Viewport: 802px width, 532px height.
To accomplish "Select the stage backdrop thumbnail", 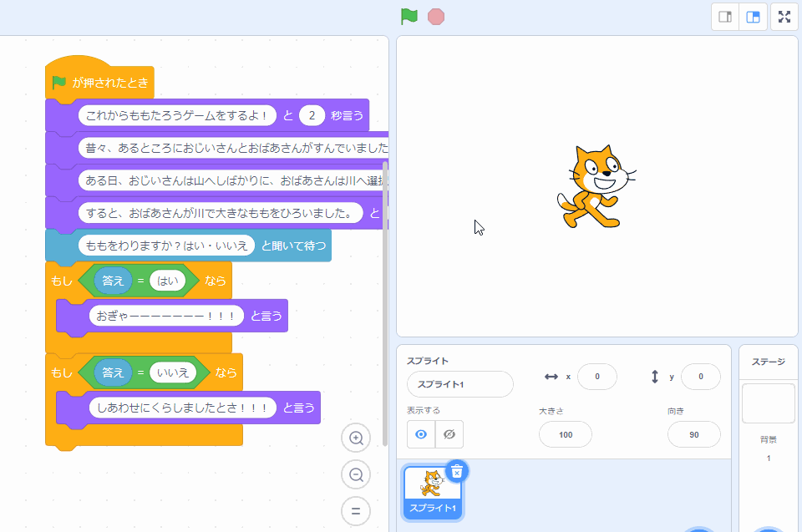I will pos(769,403).
